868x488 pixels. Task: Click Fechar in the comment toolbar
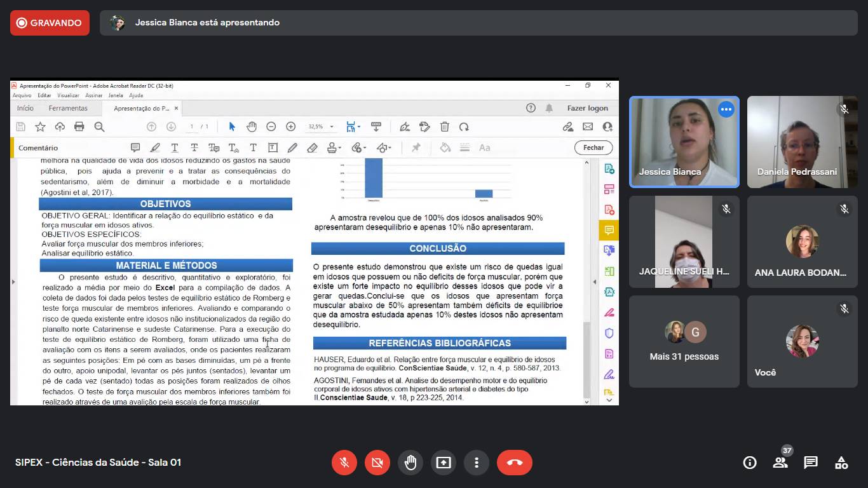[593, 147]
